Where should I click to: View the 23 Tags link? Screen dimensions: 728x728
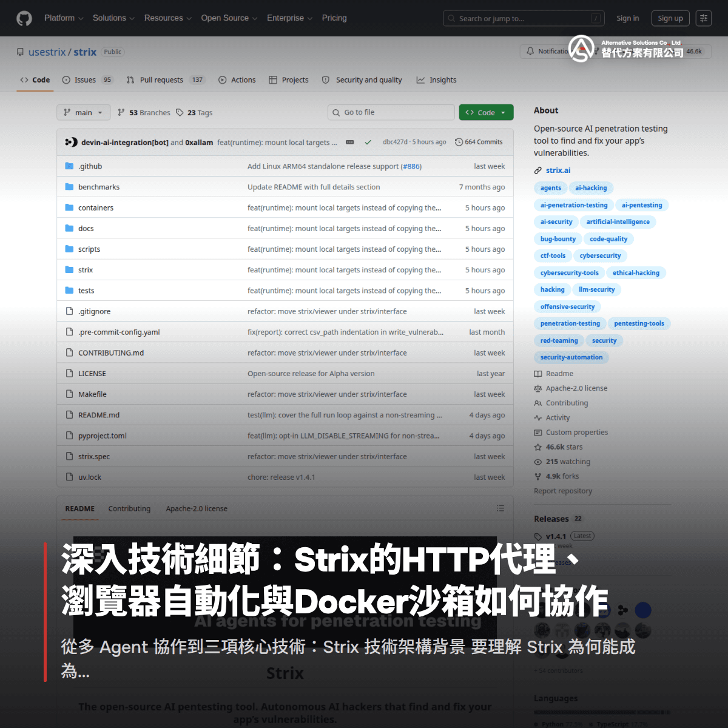click(194, 113)
